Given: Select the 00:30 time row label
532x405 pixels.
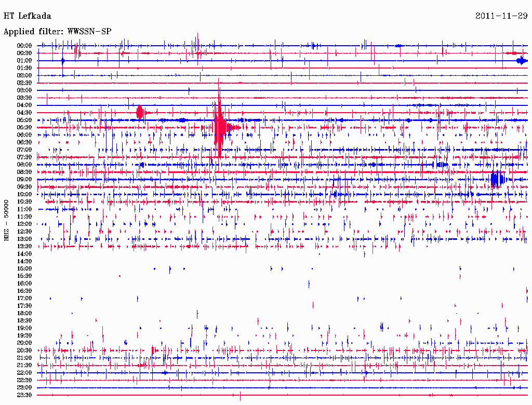Looking at the screenshot, I should pyautogui.click(x=24, y=53).
